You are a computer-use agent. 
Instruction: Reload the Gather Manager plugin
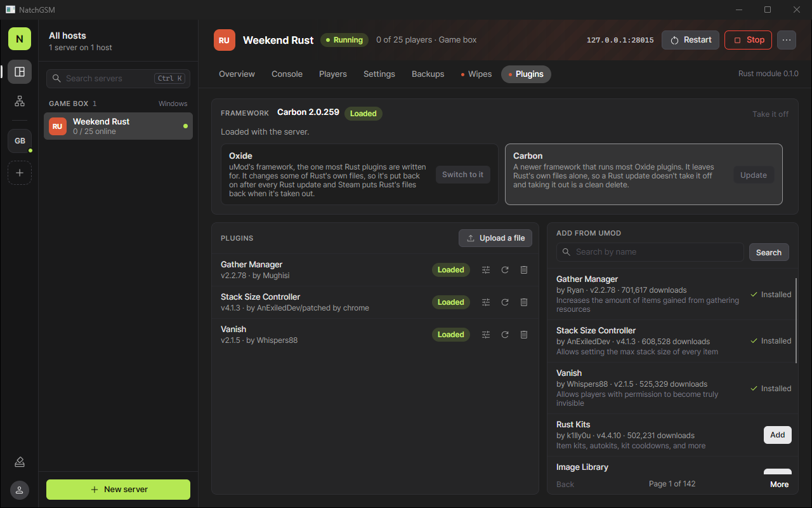click(505, 270)
